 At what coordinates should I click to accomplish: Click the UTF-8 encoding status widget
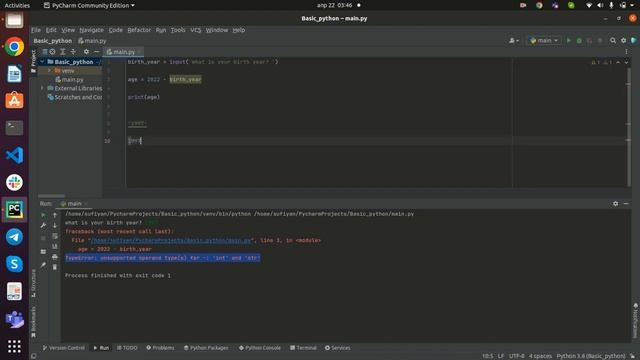pyautogui.click(x=516, y=356)
